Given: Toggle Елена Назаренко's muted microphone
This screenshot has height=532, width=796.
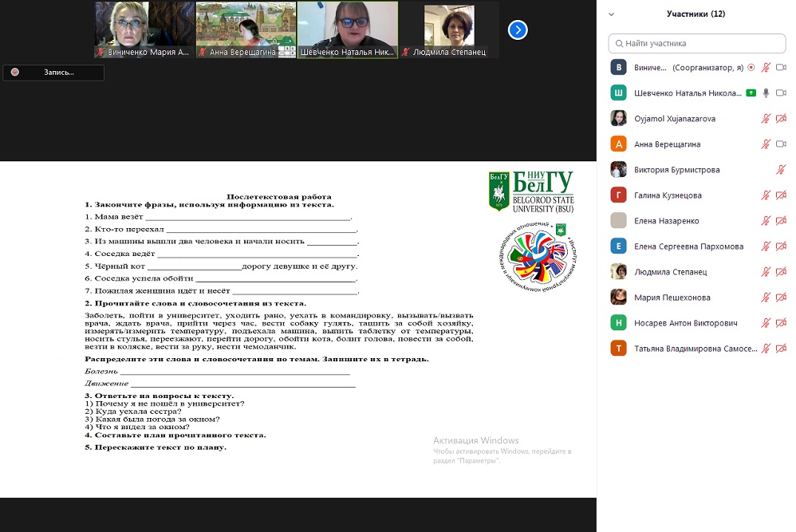Looking at the screenshot, I should [x=766, y=221].
